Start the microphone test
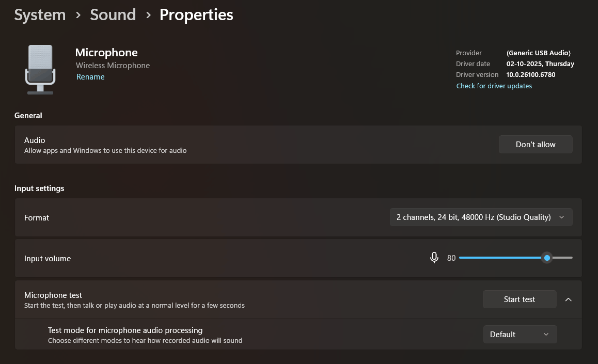 (x=519, y=299)
